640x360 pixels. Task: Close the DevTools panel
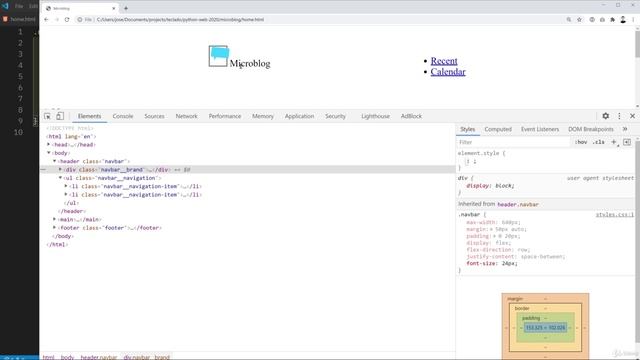click(632, 116)
